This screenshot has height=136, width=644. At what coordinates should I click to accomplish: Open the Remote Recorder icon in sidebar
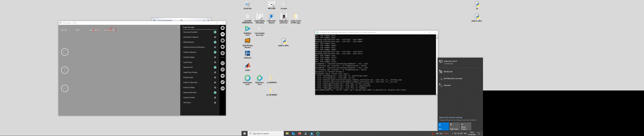click(223, 88)
